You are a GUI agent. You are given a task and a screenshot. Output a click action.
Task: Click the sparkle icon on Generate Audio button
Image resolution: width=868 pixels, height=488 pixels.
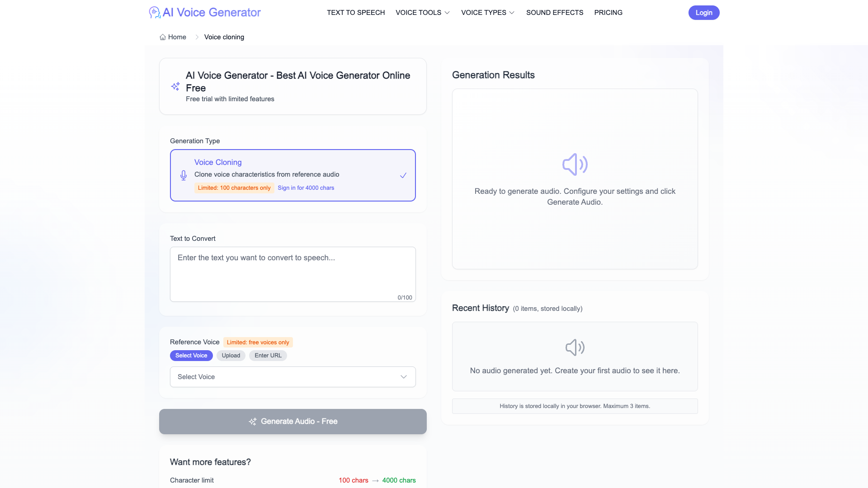[x=253, y=422]
